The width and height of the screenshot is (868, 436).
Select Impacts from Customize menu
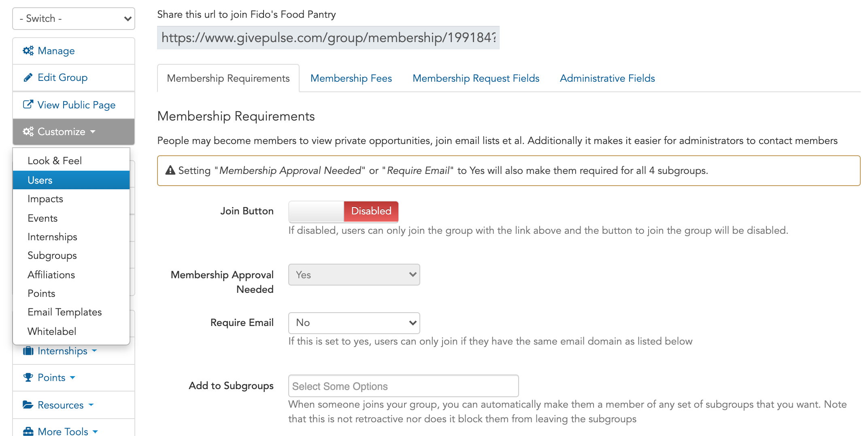click(71, 199)
